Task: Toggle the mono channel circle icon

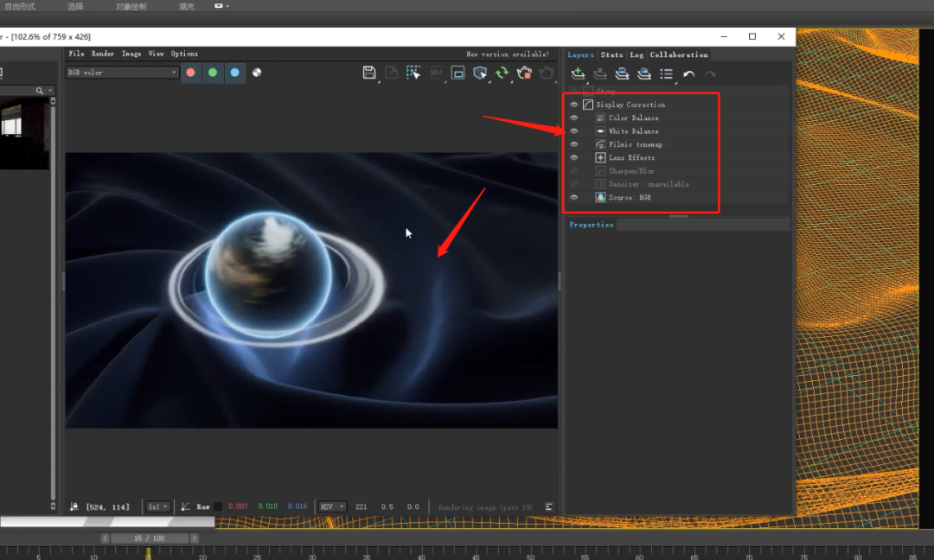Action: pos(257,73)
